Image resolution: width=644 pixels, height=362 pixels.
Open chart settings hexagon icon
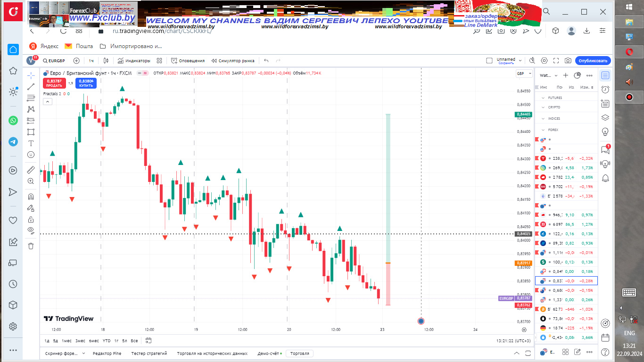point(545,61)
